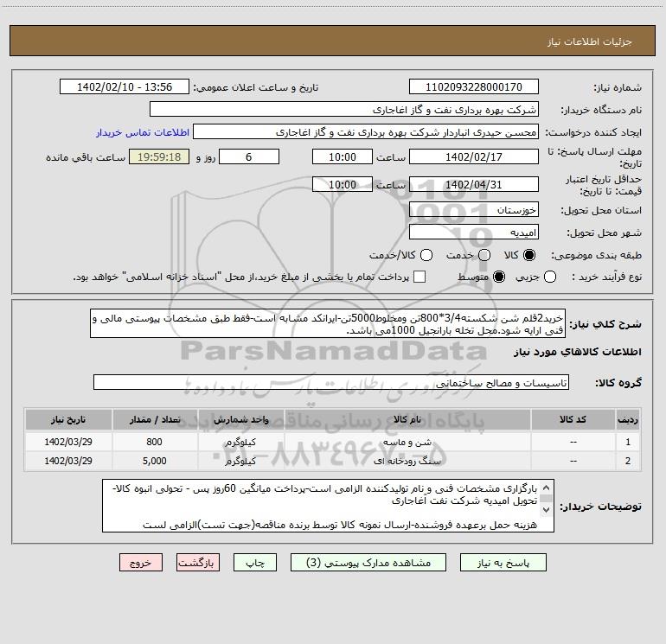Screen dimensions: 666x644
Task: Click ردیف column header
Action: click(x=628, y=420)
